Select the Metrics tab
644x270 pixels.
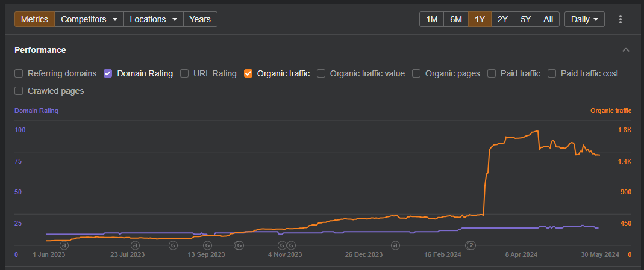click(x=34, y=19)
